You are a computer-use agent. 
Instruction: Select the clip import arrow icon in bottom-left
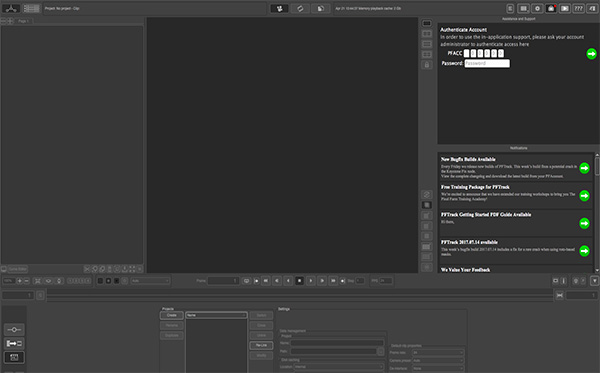pyautogui.click(x=14, y=343)
